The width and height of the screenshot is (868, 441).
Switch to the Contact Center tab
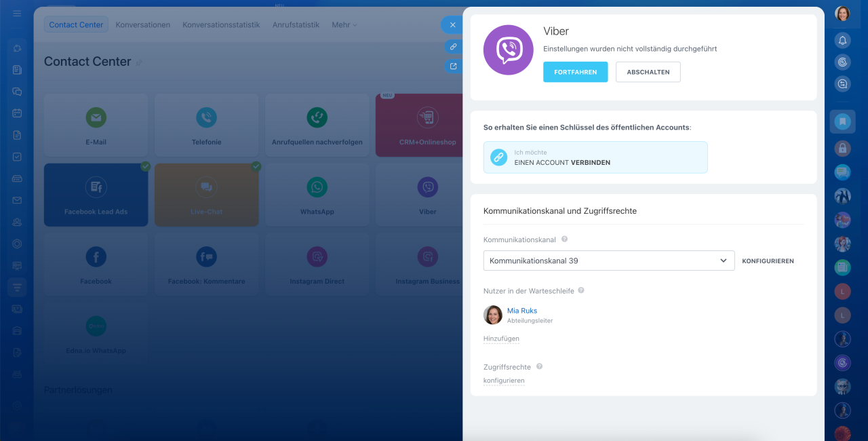click(x=76, y=25)
